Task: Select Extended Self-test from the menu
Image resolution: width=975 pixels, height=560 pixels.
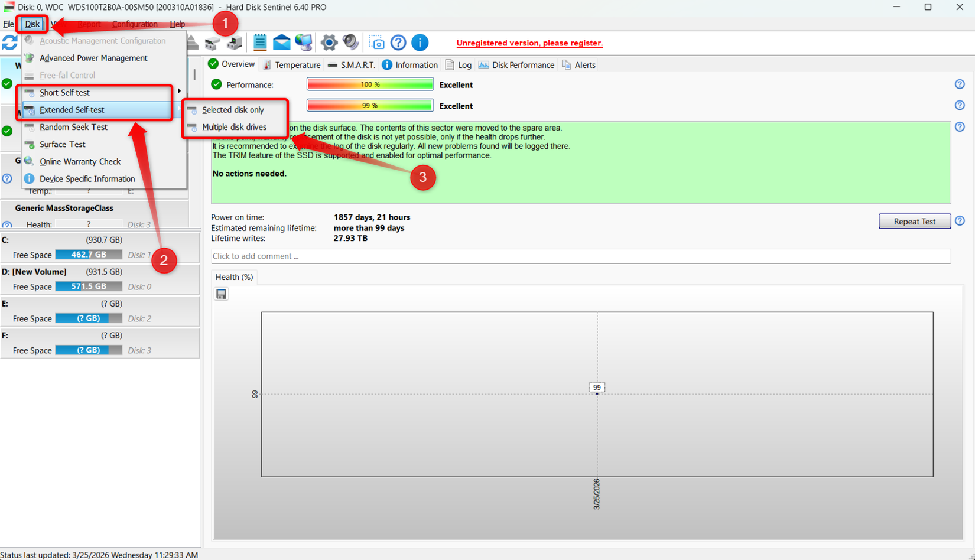Action: [72, 109]
